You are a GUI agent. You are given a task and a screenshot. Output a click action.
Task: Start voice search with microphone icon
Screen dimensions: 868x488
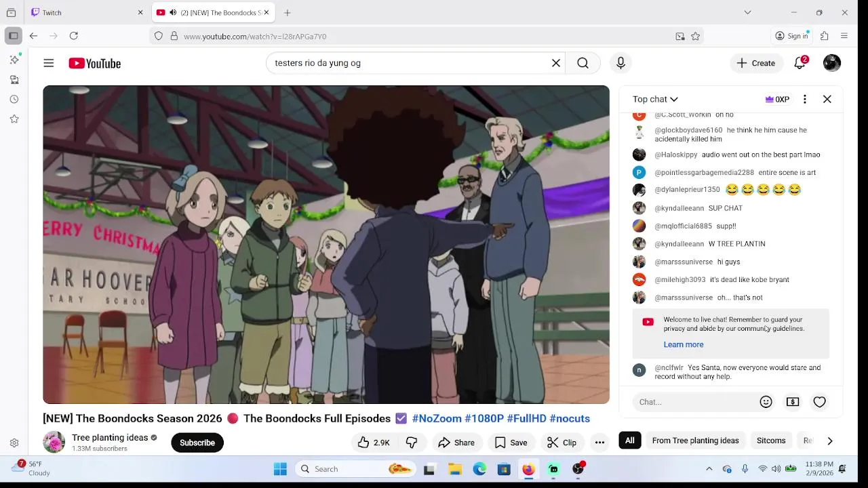coord(620,63)
